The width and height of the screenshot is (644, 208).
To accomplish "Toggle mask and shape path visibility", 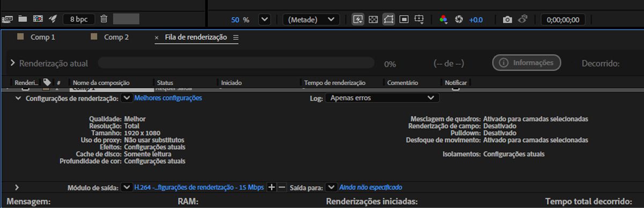I will [x=389, y=19].
